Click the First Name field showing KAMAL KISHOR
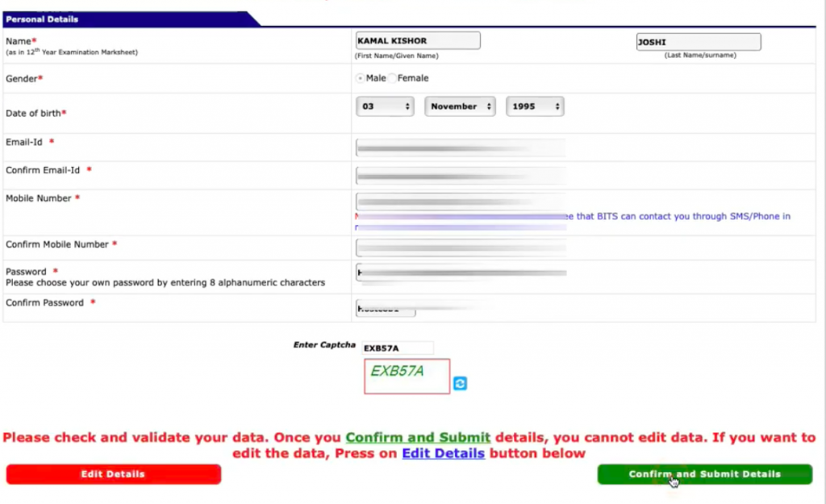Image resolution: width=826 pixels, height=504 pixels. click(417, 40)
